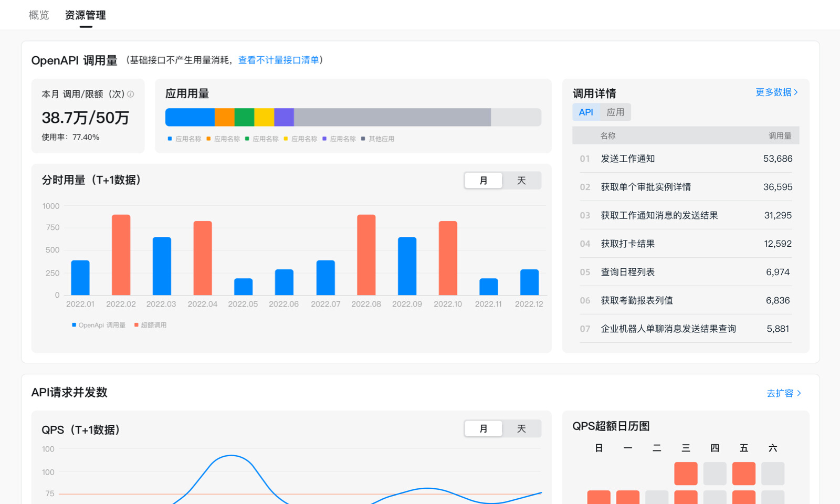Click the chevron arrow next to 更多数据
Image resolution: width=840 pixels, height=504 pixels.
coord(796,92)
